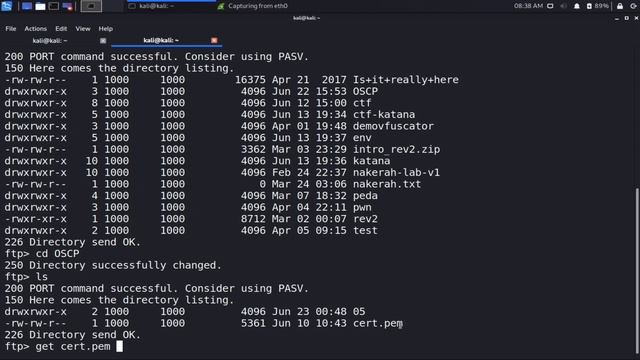640x360 pixels.
Task: Click the 'test' directory entry
Action: click(365, 231)
